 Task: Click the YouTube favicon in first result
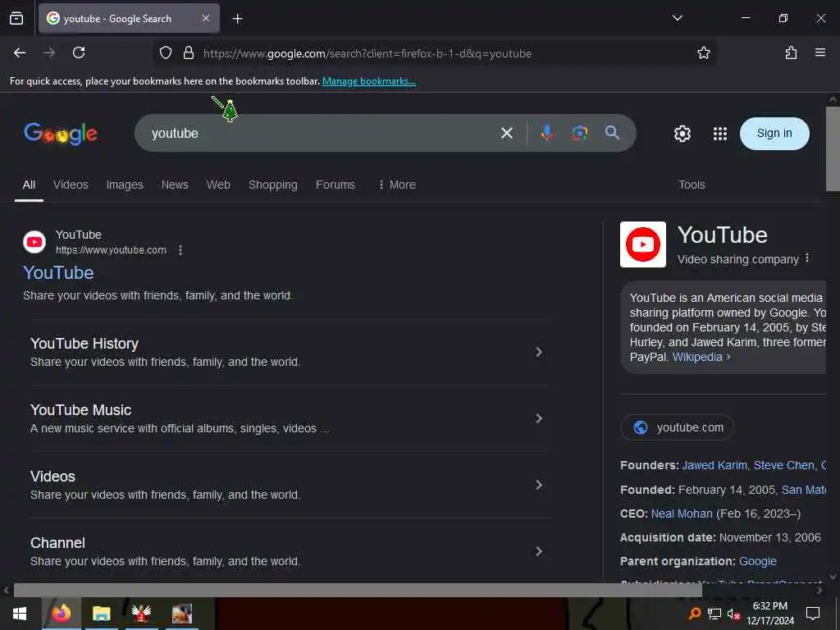[x=34, y=242]
